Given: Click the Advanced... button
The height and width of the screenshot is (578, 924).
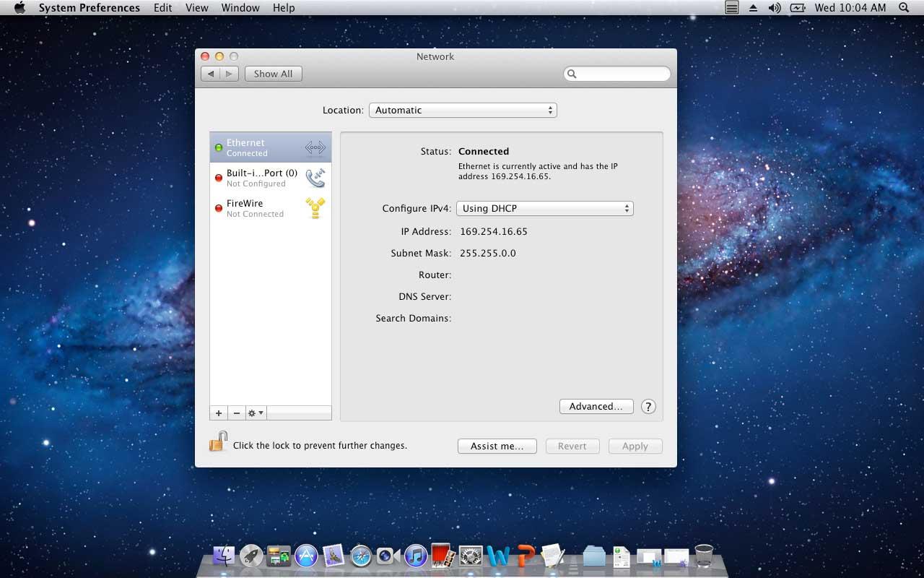Looking at the screenshot, I should click(596, 407).
